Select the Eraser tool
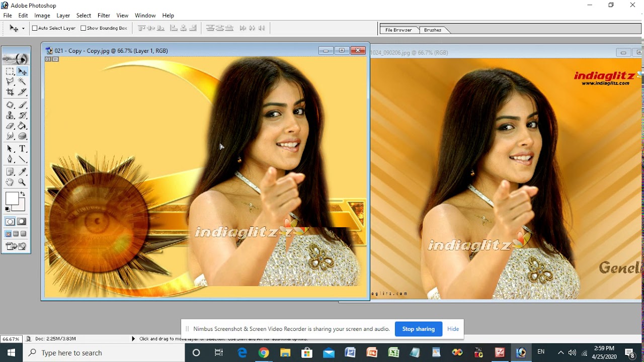644x362 pixels. 10,126
